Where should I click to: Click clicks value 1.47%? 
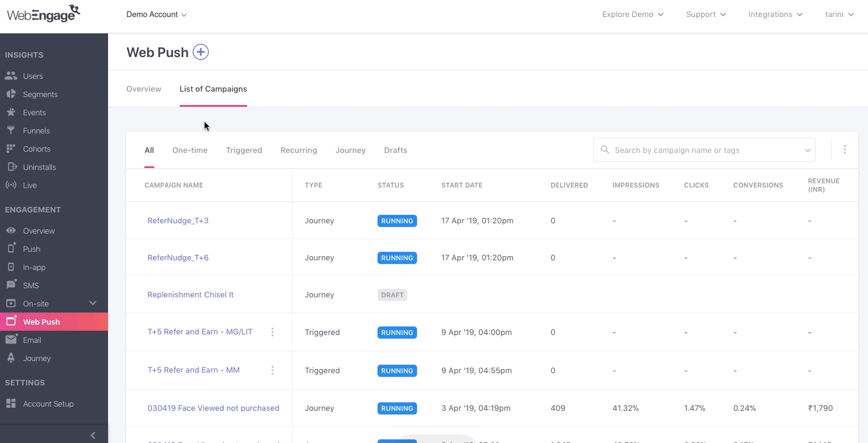[695, 408]
